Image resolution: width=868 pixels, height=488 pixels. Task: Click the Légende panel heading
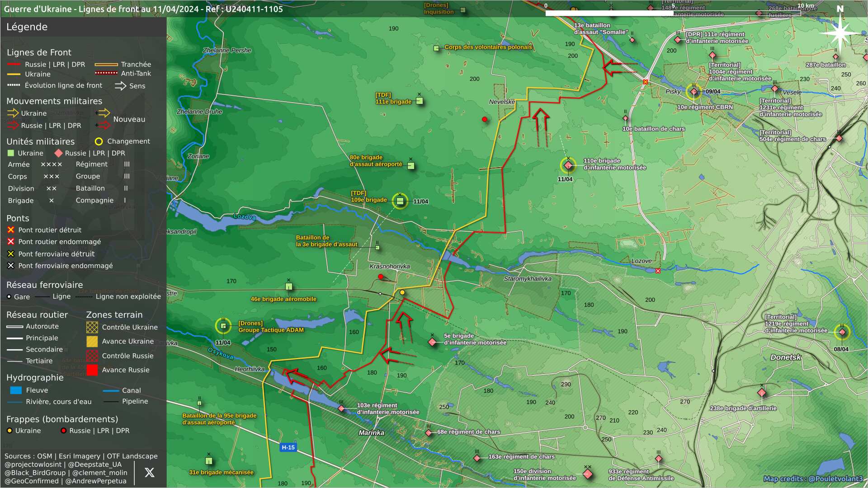(x=27, y=27)
